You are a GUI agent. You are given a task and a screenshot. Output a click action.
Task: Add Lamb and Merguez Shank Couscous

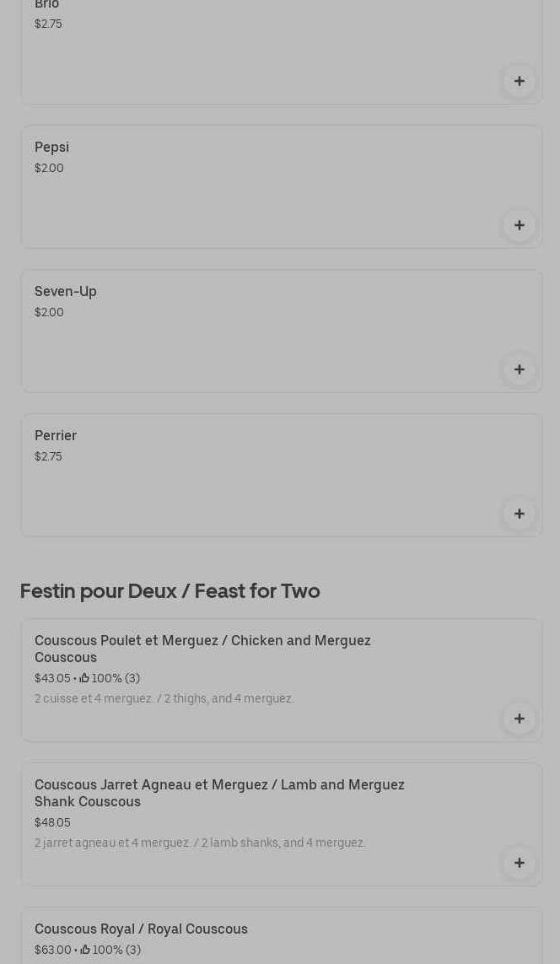pyautogui.click(x=519, y=863)
